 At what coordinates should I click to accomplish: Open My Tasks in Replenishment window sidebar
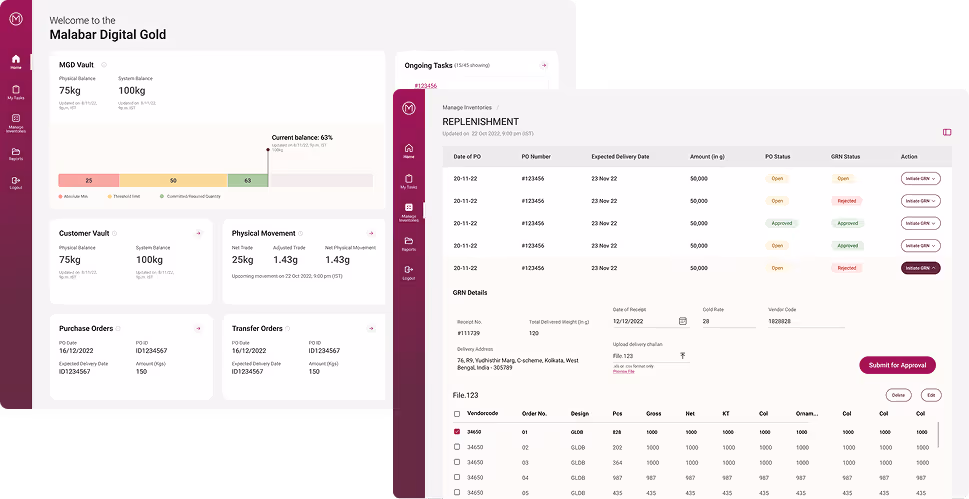tap(408, 182)
